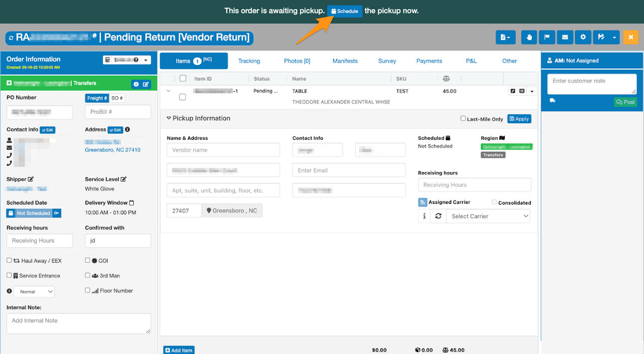Image resolution: width=644 pixels, height=354 pixels.
Task: Click the list detail icon on the TABLE row
Action: [x=522, y=91]
